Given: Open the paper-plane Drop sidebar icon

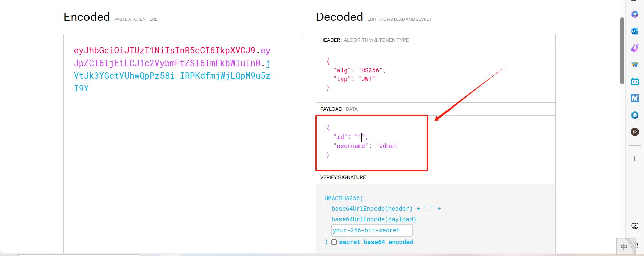Looking at the screenshot, I should click(x=635, y=65).
